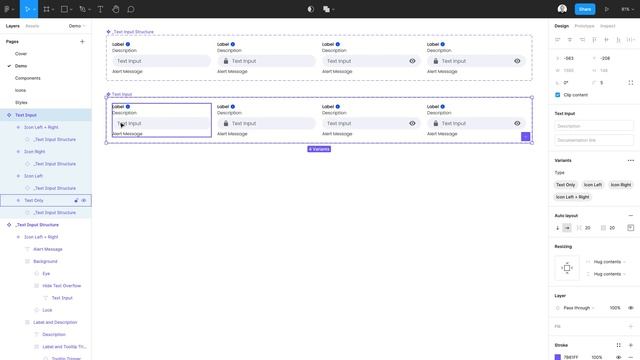The height and width of the screenshot is (360, 640).
Task: Open the user avatar
Action: coord(562,9)
